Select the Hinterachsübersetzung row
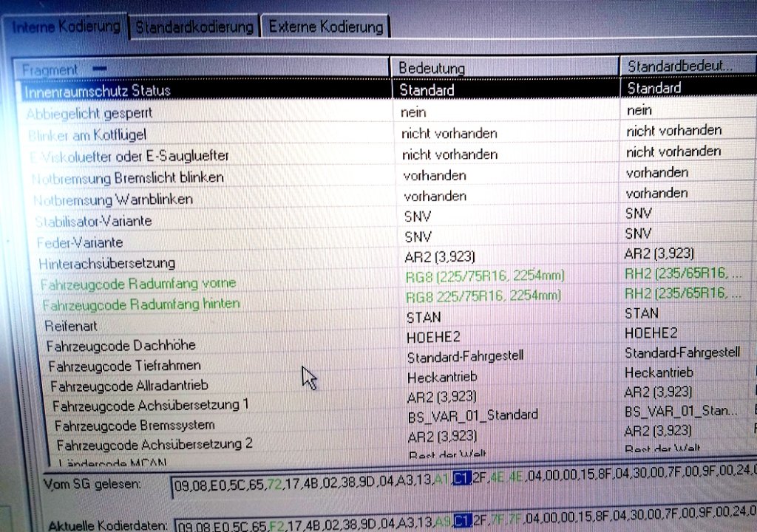The height and width of the screenshot is (532, 757). [107, 263]
